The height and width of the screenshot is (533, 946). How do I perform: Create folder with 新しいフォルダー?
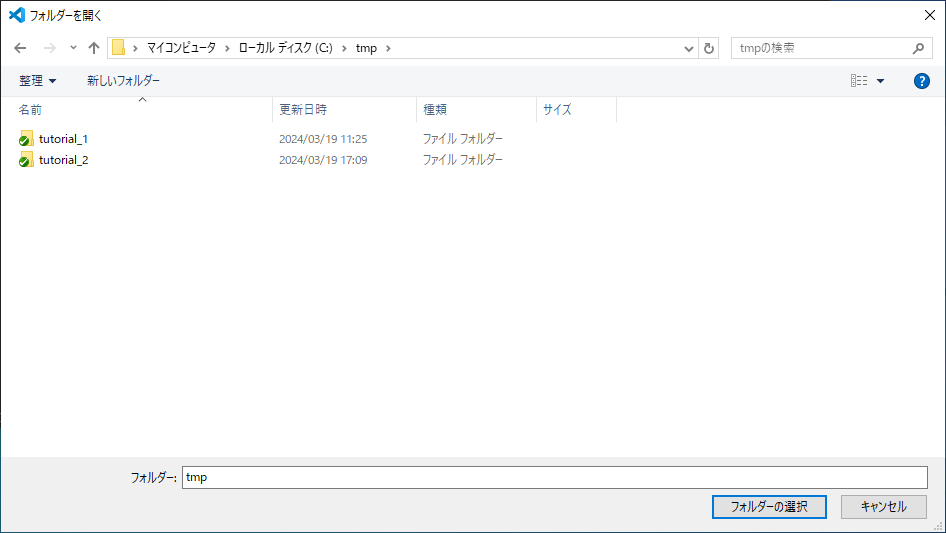pos(124,81)
